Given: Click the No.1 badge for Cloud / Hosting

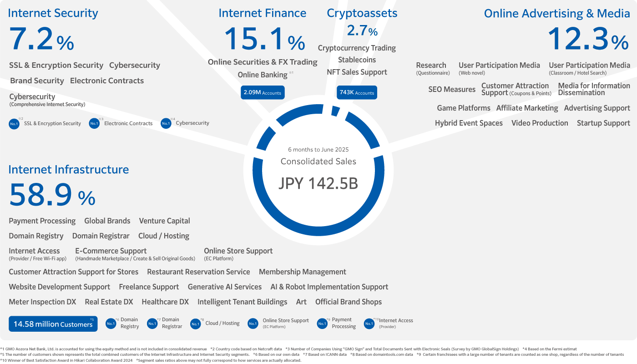Looking at the screenshot, I should click(196, 324).
